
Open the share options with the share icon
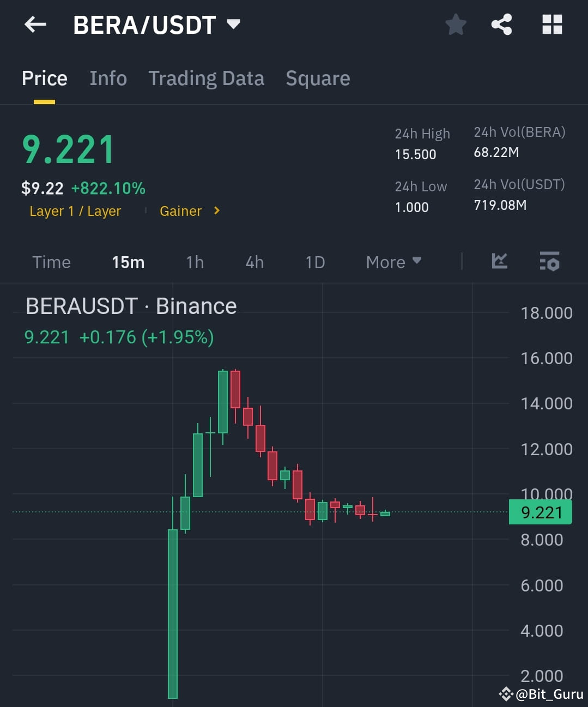501,25
